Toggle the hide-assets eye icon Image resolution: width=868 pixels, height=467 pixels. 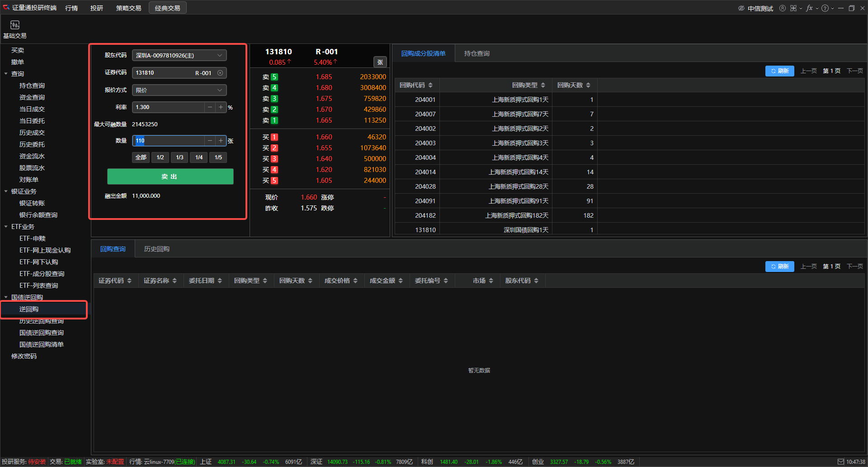tap(741, 8)
